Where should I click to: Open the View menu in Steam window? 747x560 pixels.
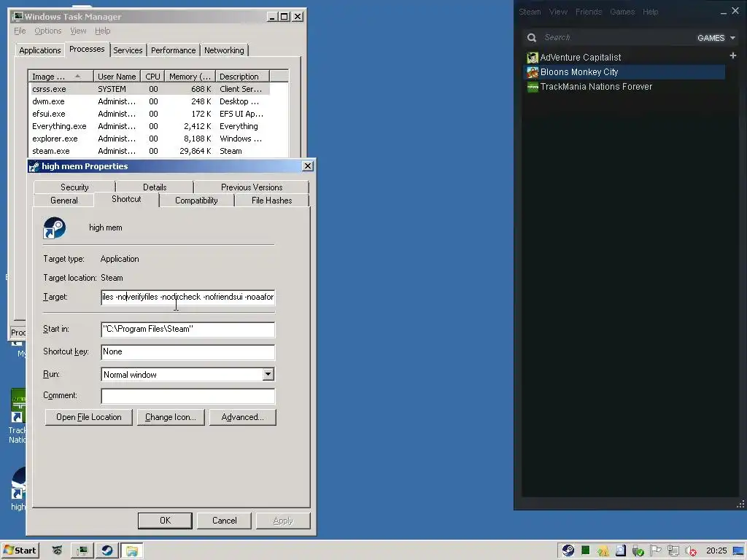pyautogui.click(x=558, y=12)
